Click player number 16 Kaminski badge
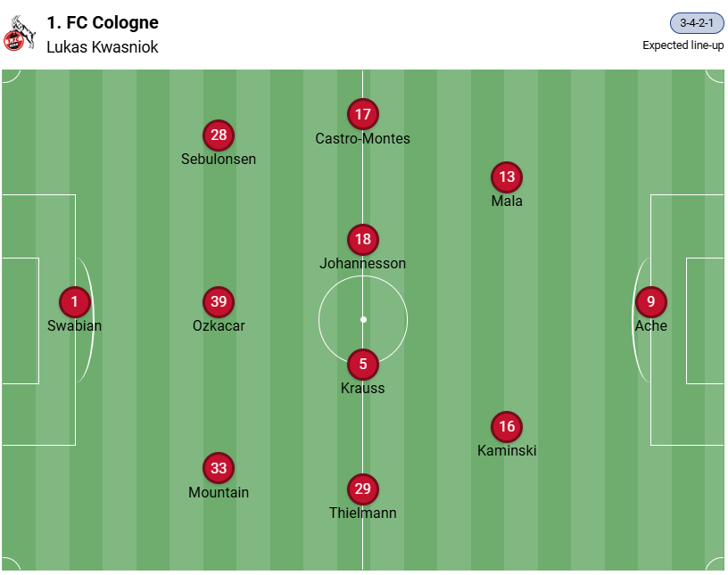The width and height of the screenshot is (728, 575). (x=507, y=426)
